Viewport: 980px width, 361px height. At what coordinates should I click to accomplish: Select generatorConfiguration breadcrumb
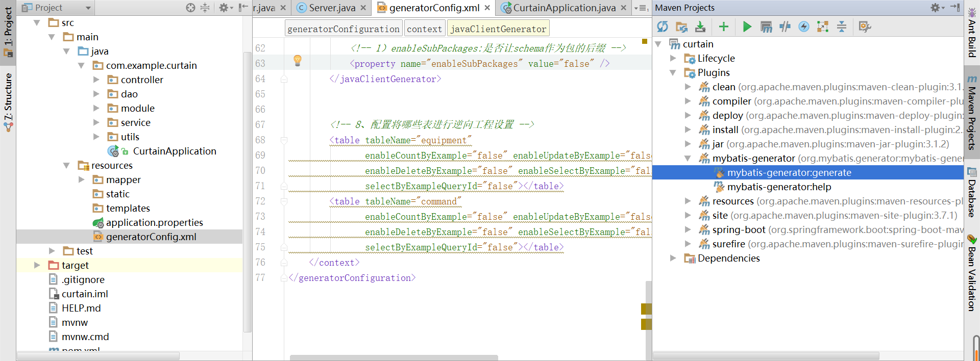[x=344, y=29]
